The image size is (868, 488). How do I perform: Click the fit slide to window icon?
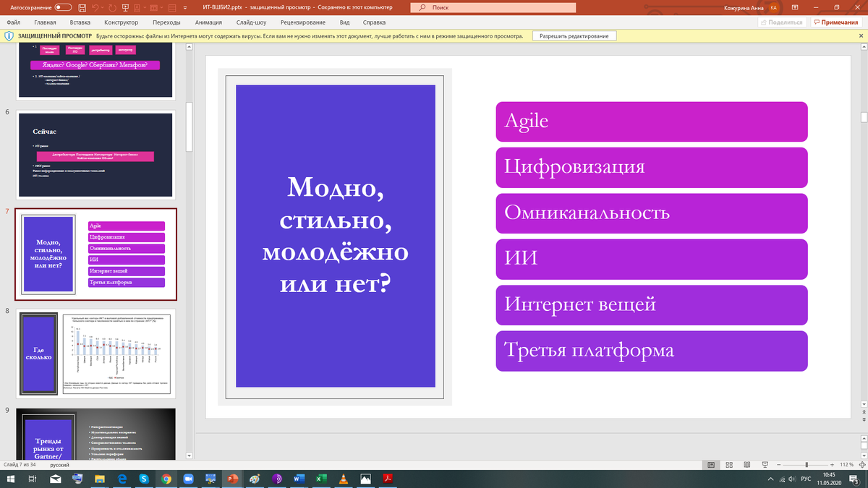[x=861, y=465]
